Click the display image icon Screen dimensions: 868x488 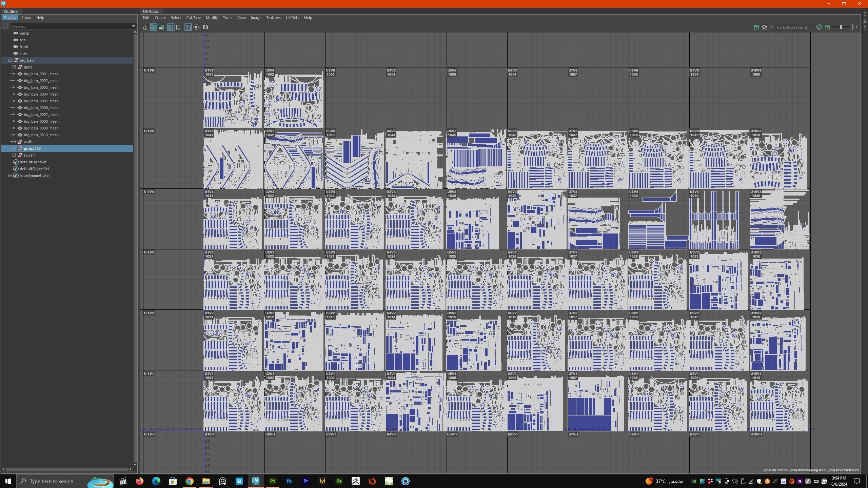(x=756, y=27)
